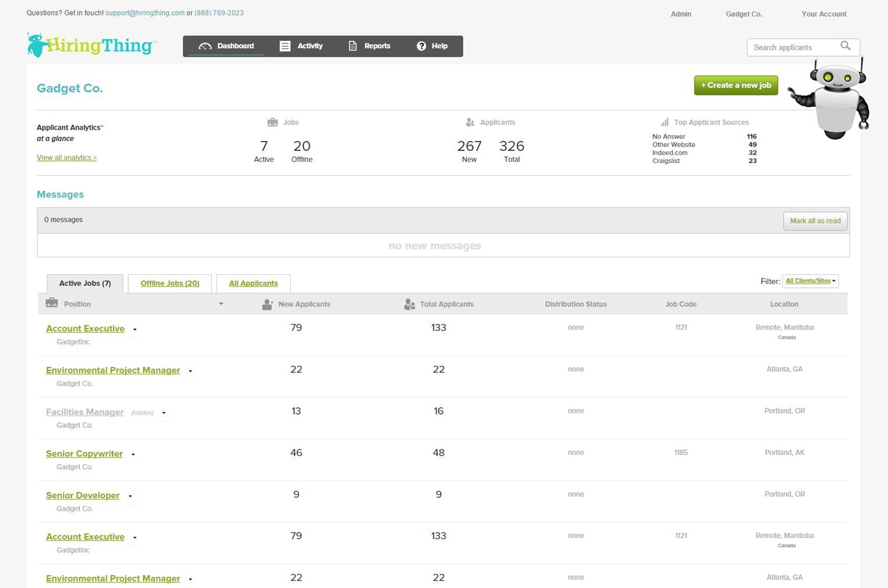Open the first Account Executive job link
The height and width of the screenshot is (588, 888).
[86, 328]
